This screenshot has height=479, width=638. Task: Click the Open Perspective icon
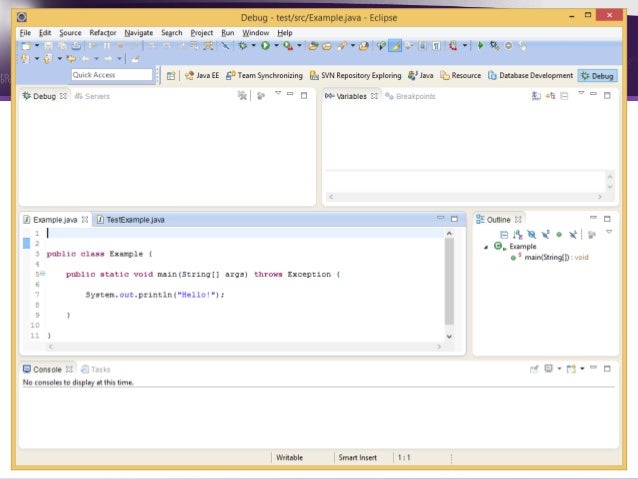click(170, 75)
